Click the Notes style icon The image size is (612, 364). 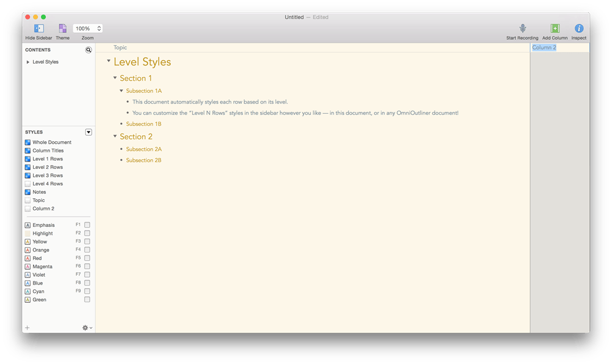click(x=28, y=192)
